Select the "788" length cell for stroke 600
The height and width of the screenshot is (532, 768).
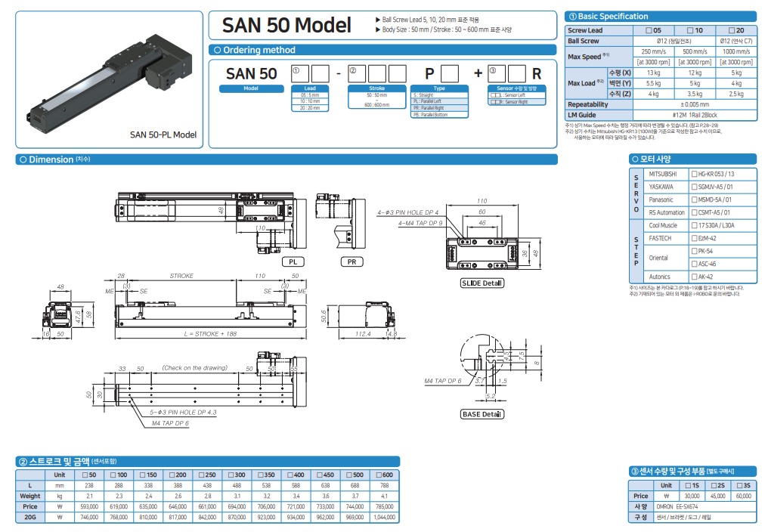coord(385,485)
